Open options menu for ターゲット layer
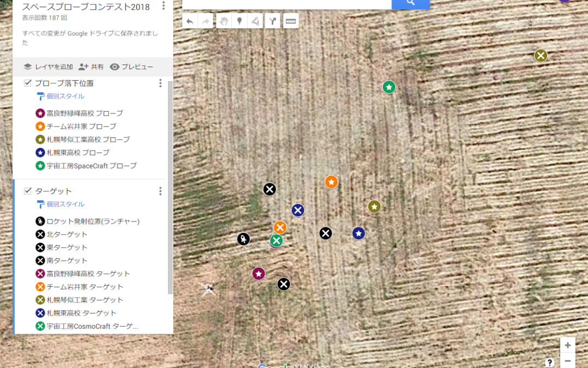The width and height of the screenshot is (588, 368). (x=160, y=191)
